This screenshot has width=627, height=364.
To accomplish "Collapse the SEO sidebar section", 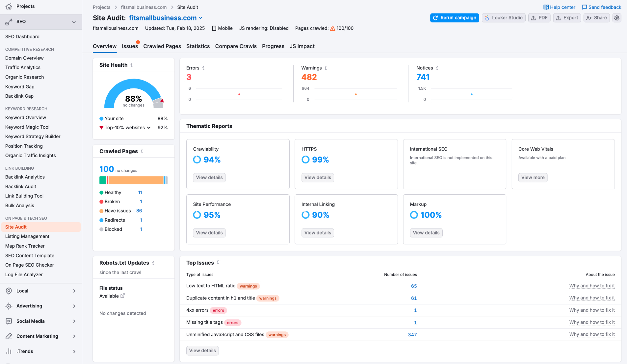I will 74,22.
